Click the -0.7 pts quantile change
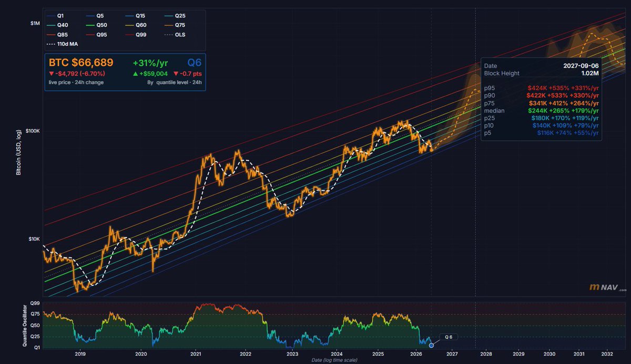 tap(187, 74)
